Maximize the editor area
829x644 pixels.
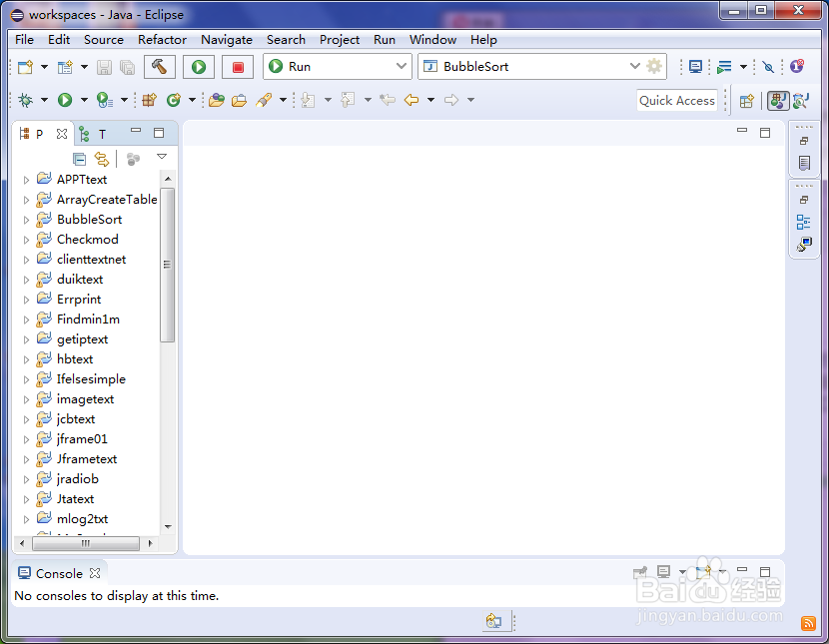(x=765, y=133)
